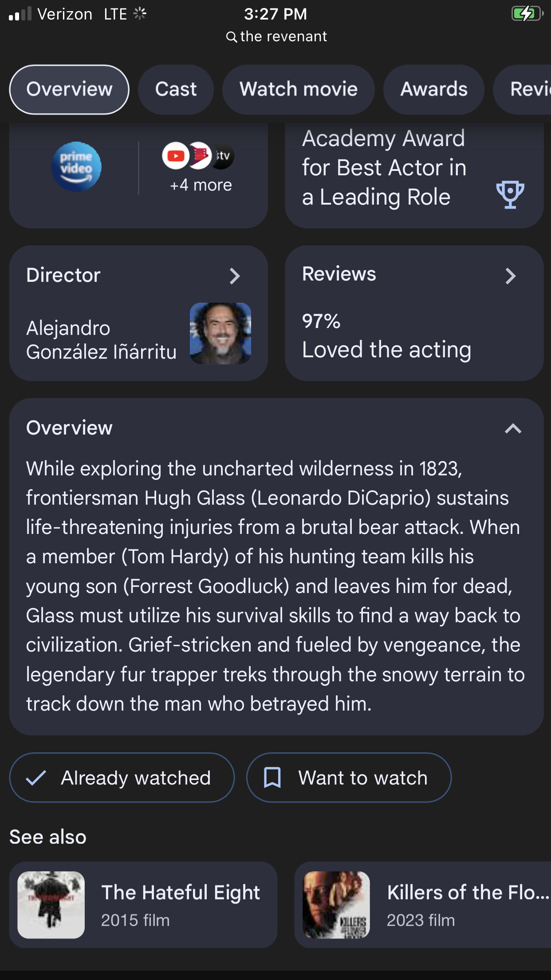Screen dimensions: 551x980
Task: Switch to the Awards tab
Action: [433, 89]
